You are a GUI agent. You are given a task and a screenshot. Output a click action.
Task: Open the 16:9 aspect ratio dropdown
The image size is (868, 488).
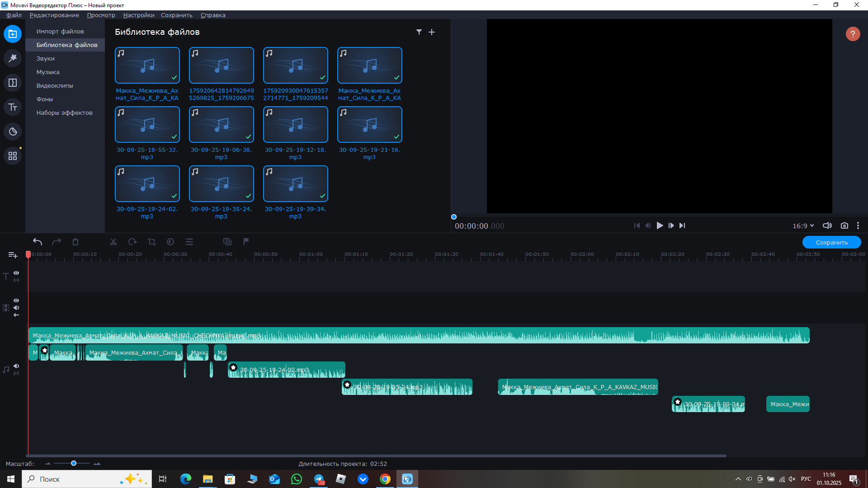point(803,225)
